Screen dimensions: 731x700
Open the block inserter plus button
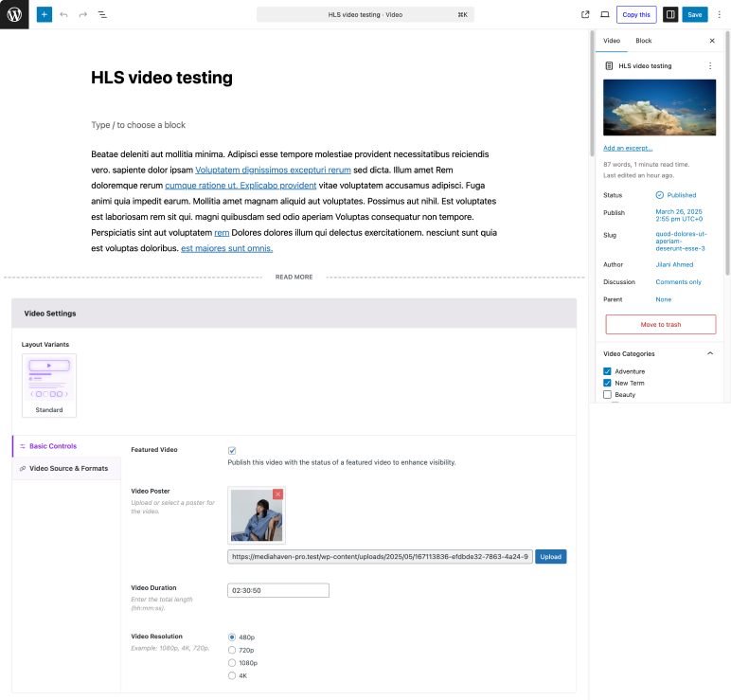point(45,15)
